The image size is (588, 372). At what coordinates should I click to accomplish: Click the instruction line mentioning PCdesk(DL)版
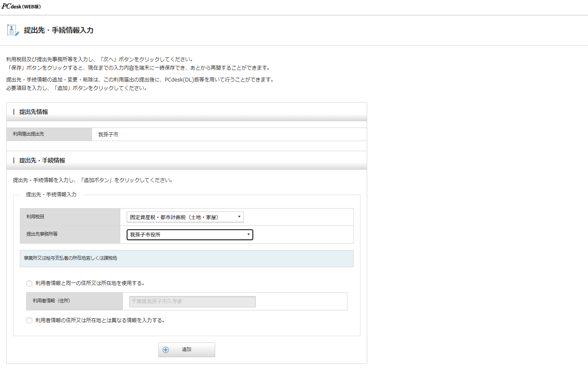click(141, 80)
